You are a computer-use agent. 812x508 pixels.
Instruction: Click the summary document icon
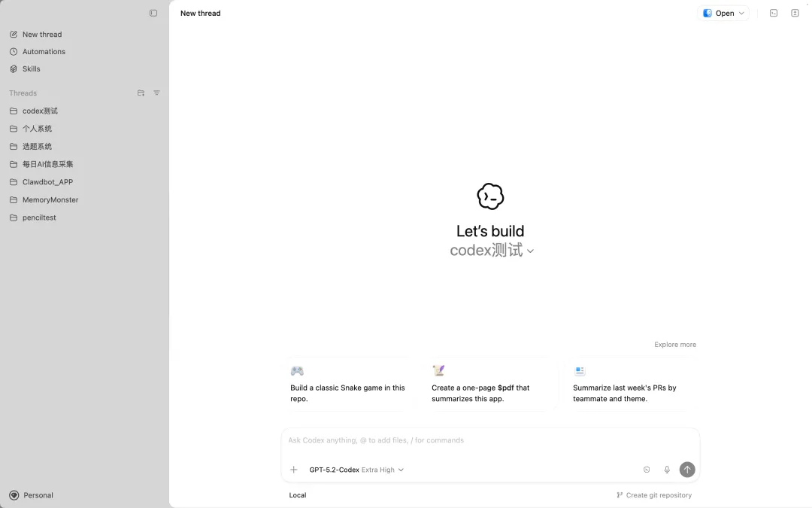(x=580, y=370)
